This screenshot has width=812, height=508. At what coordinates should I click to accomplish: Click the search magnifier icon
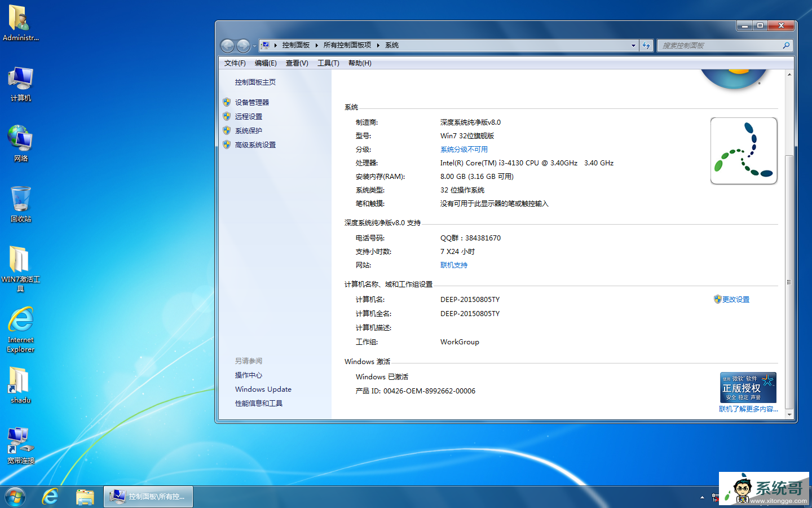coord(786,46)
